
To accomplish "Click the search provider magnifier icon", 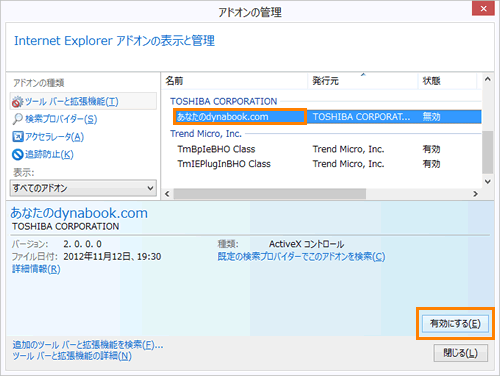I will [x=17, y=119].
